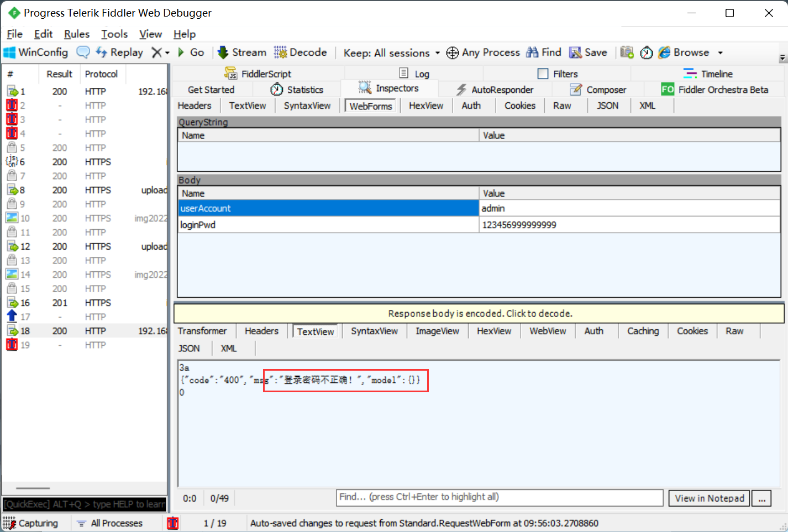Select session 16 with 201 result
This screenshot has height=532, width=788.
tap(85, 303)
